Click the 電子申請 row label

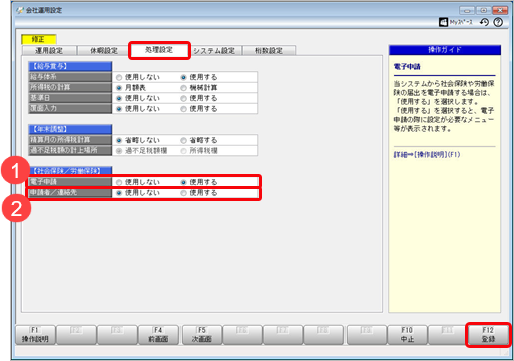click(x=70, y=182)
